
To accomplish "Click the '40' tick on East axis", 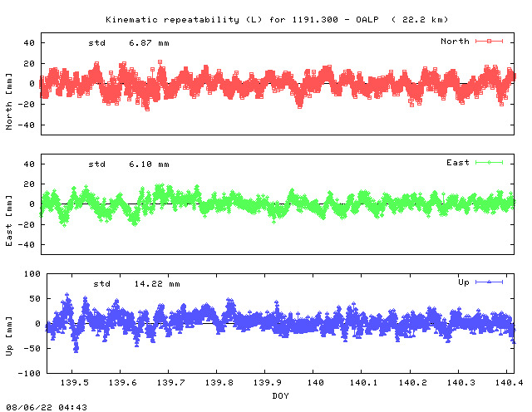I will [x=29, y=164].
